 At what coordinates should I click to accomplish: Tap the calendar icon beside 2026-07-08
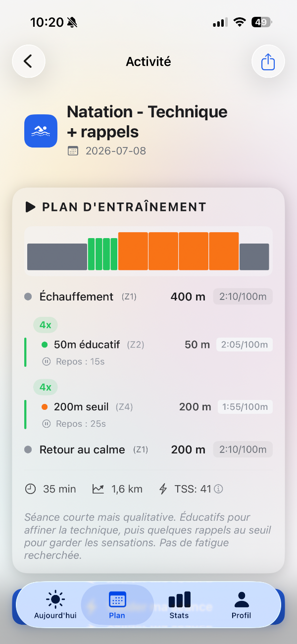(73, 151)
